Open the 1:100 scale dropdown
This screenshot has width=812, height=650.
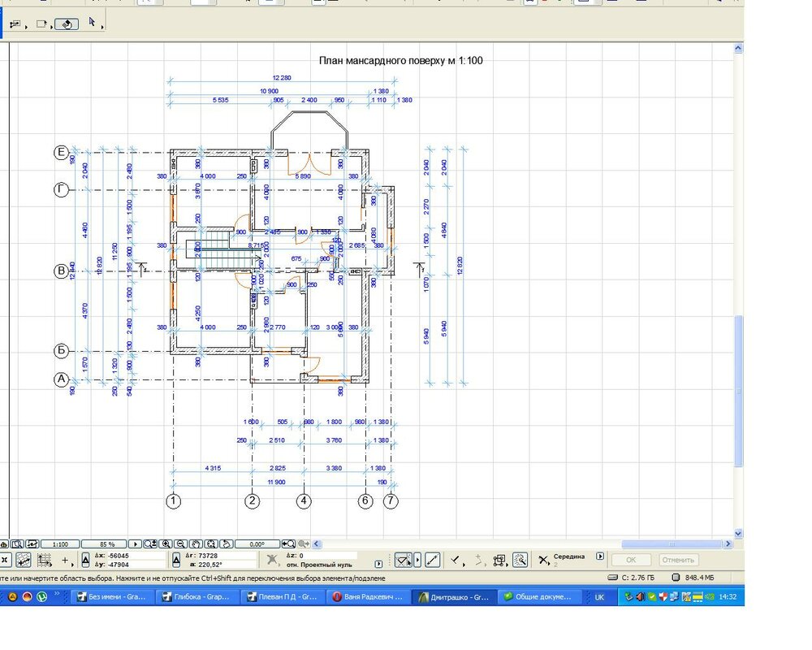click(x=60, y=544)
